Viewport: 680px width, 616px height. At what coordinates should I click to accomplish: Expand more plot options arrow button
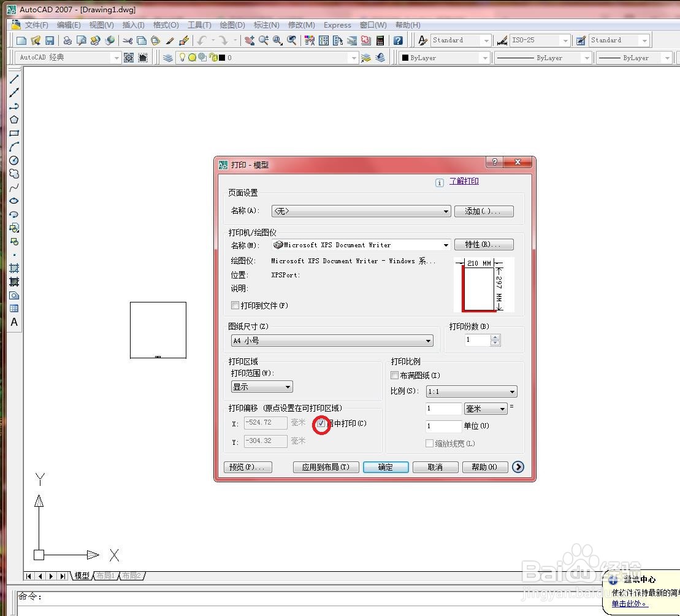tap(518, 467)
